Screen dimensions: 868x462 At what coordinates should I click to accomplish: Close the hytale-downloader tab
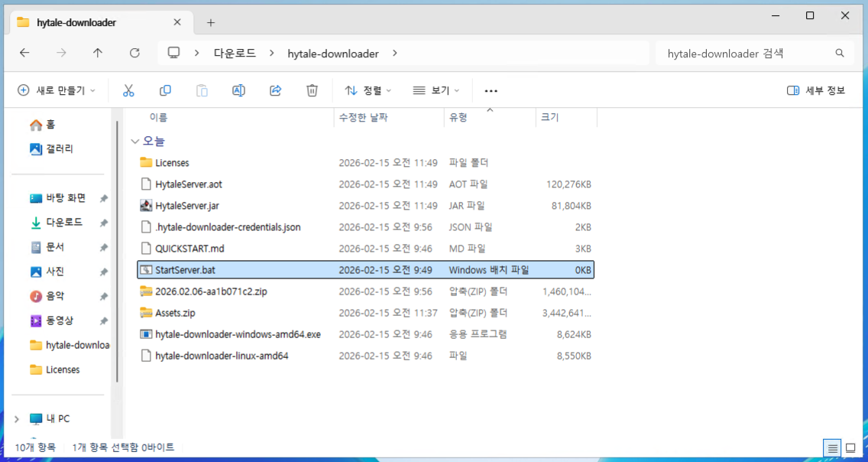coord(177,23)
